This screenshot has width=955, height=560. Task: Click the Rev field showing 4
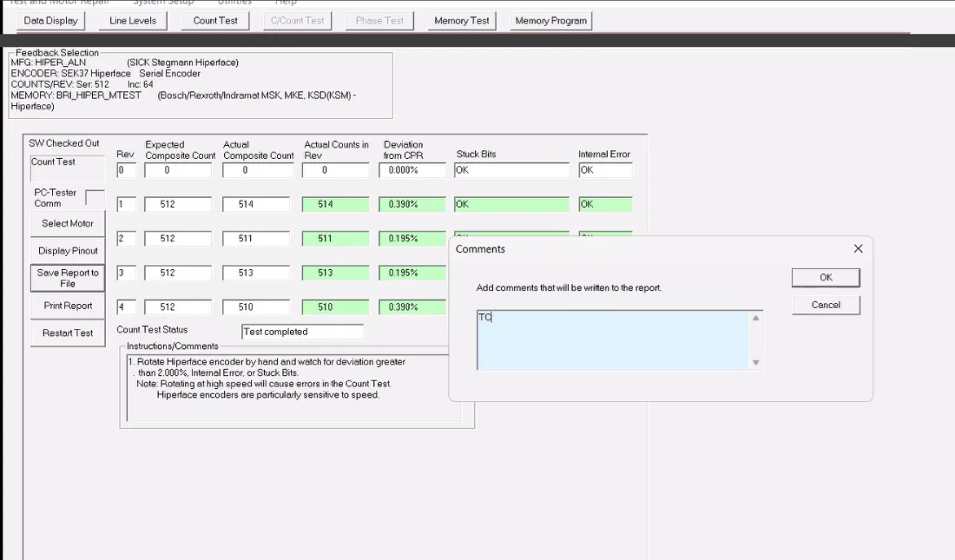click(x=126, y=307)
